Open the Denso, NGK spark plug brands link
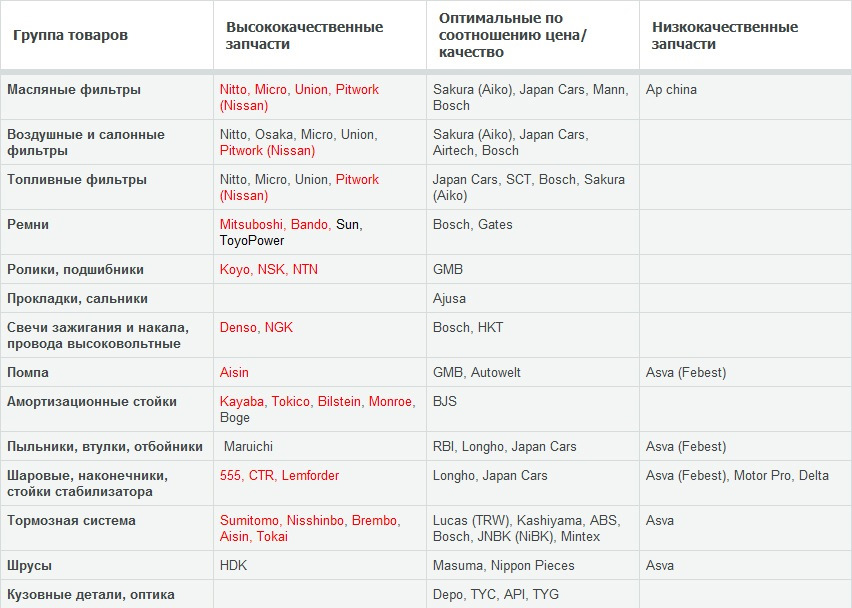Screen dimensions: 852x608 pyautogui.click(x=256, y=327)
